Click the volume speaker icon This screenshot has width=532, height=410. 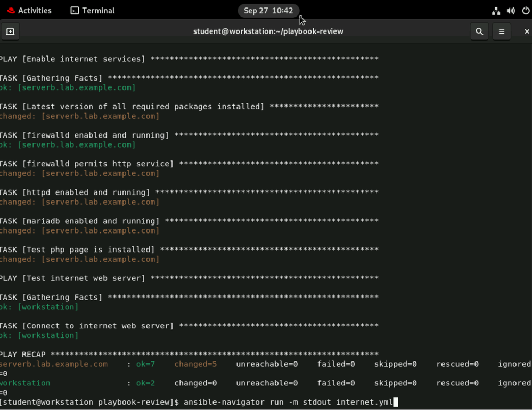(511, 11)
